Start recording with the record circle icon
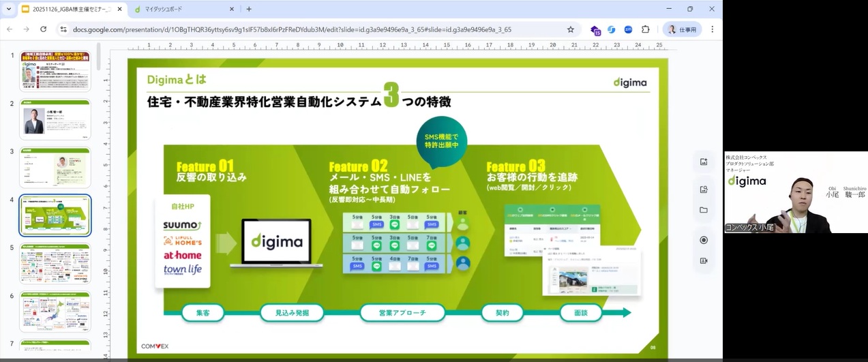The width and height of the screenshot is (868, 362). [704, 240]
